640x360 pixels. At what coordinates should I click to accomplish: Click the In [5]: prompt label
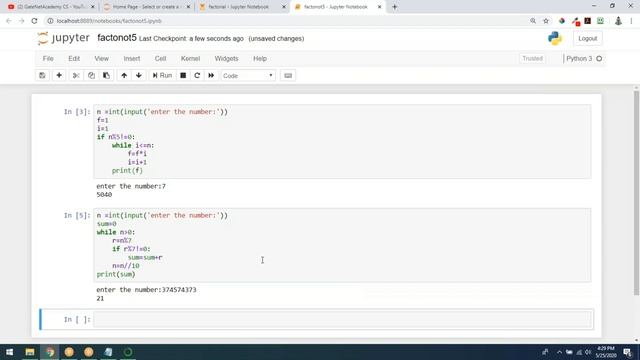point(77,216)
